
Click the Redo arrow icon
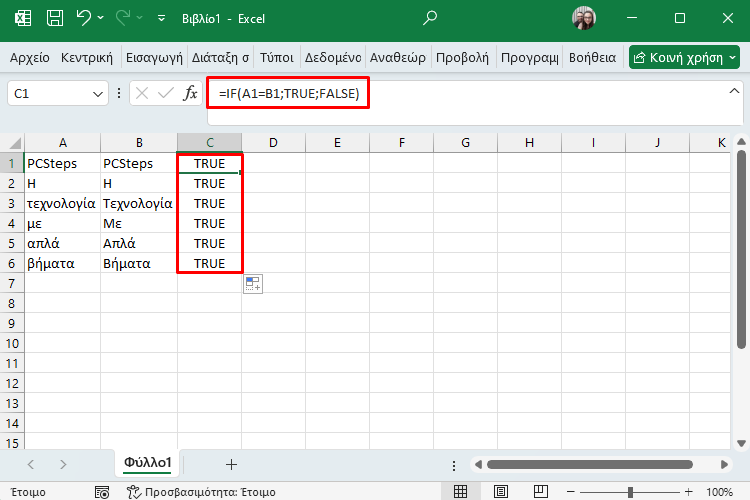(123, 18)
